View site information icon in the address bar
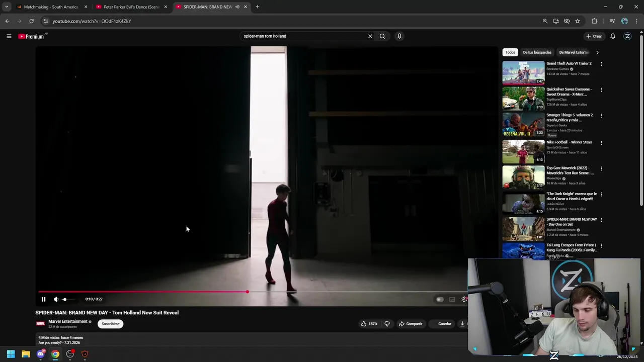Viewport: 644px width, 362px height. click(46, 21)
